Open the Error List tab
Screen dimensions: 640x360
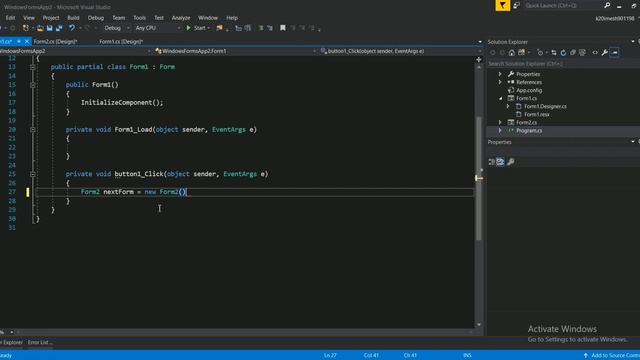tap(39, 342)
